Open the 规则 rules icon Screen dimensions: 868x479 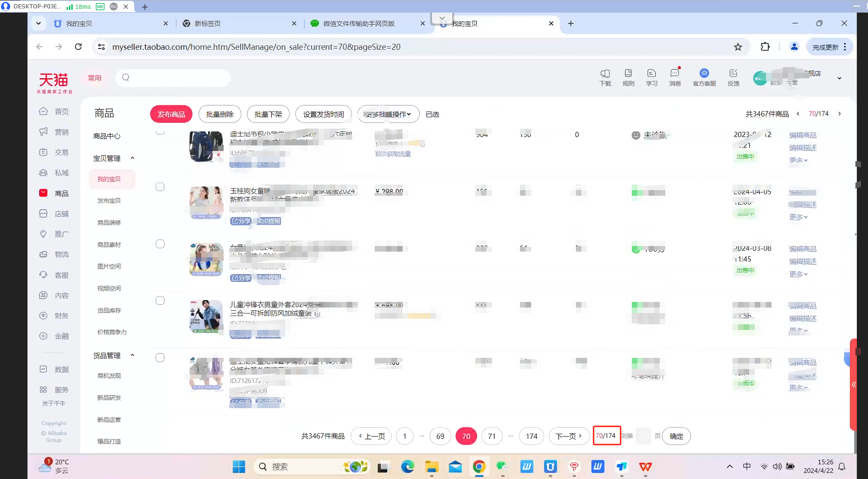point(628,77)
